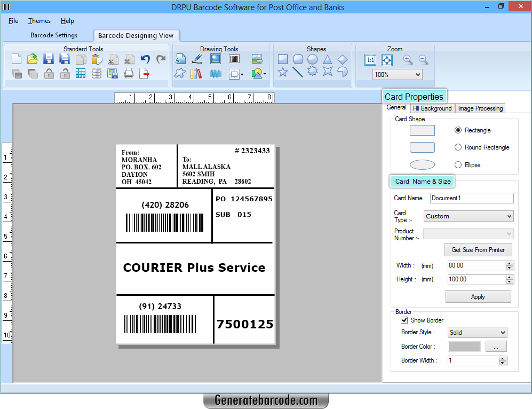Choose the Ellipse card shape option
This screenshot has width=532, height=409.
point(458,164)
